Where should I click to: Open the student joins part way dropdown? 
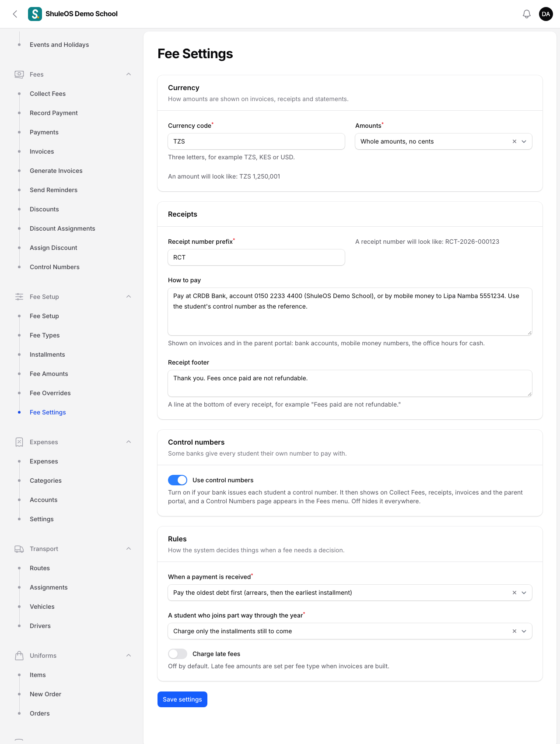(x=350, y=631)
